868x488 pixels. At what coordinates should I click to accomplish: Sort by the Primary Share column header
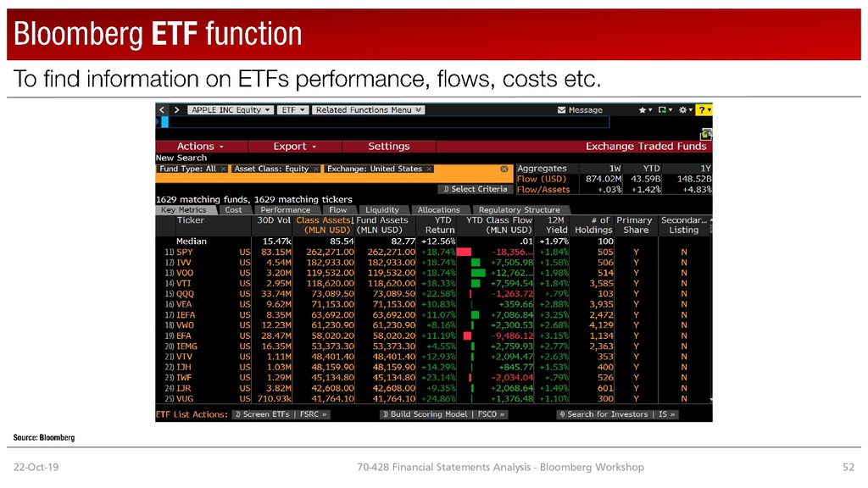634,225
